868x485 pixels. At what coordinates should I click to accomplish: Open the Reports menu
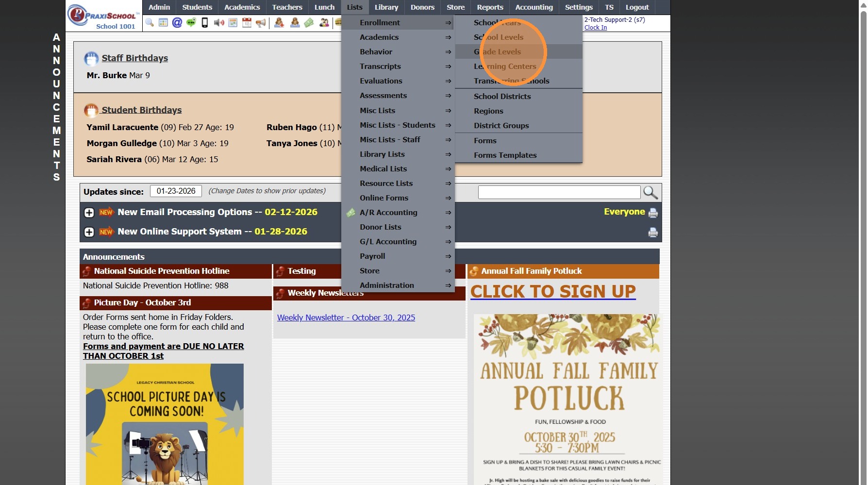(490, 7)
